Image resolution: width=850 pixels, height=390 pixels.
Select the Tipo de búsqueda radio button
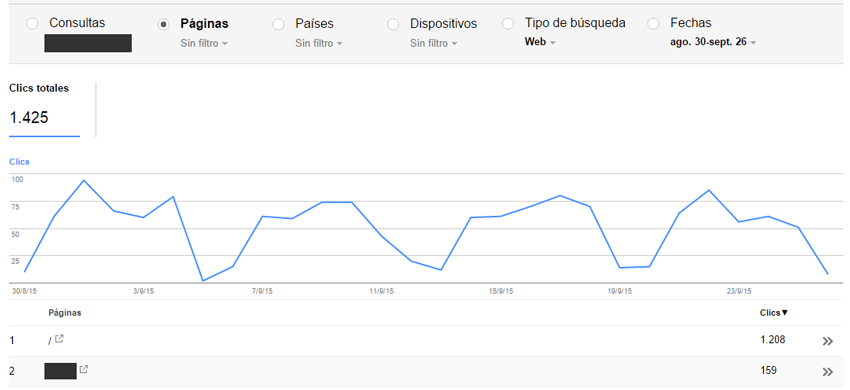pos(508,24)
